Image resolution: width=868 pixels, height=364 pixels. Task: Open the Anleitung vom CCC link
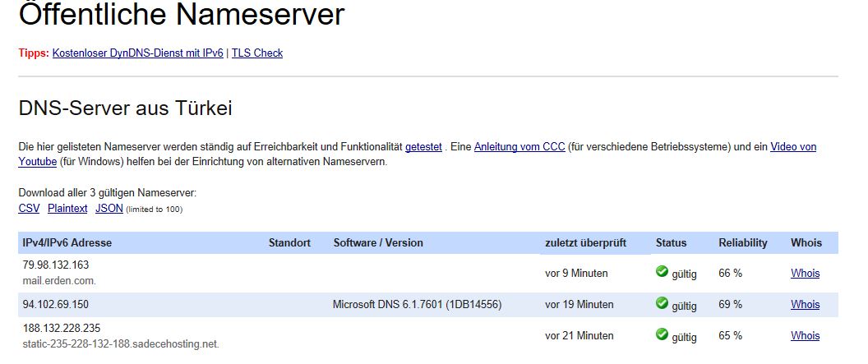pos(519,147)
